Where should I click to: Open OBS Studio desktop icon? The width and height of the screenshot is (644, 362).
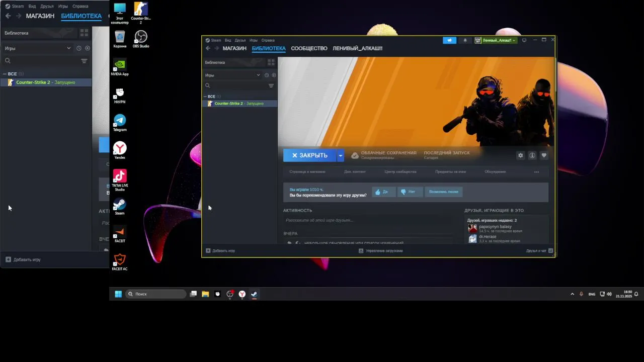tap(141, 39)
